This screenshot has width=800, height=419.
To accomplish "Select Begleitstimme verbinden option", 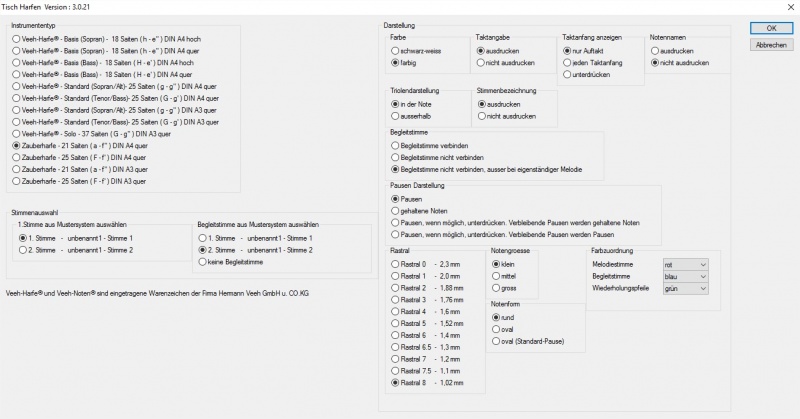I will tap(395, 145).
